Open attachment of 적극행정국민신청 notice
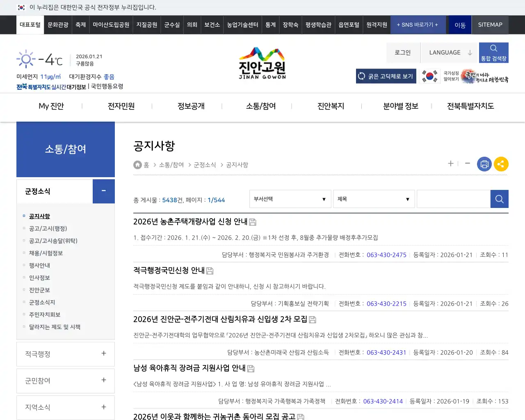Viewport: 525px width, 420px height. [210, 270]
